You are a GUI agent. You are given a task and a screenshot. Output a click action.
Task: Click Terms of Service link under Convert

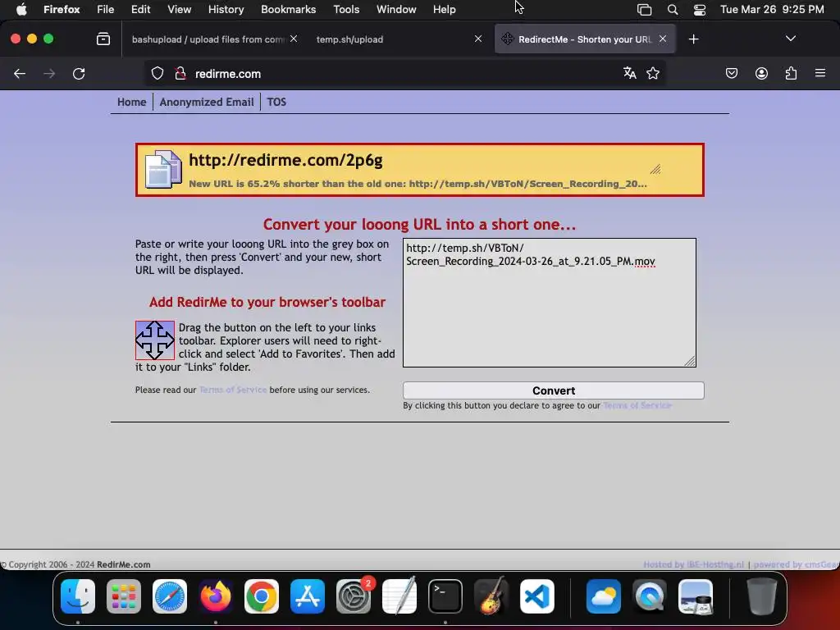pyautogui.click(x=637, y=405)
